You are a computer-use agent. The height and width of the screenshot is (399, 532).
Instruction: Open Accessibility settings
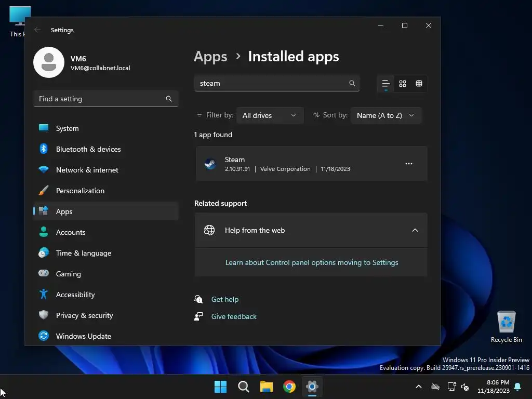[106, 295]
